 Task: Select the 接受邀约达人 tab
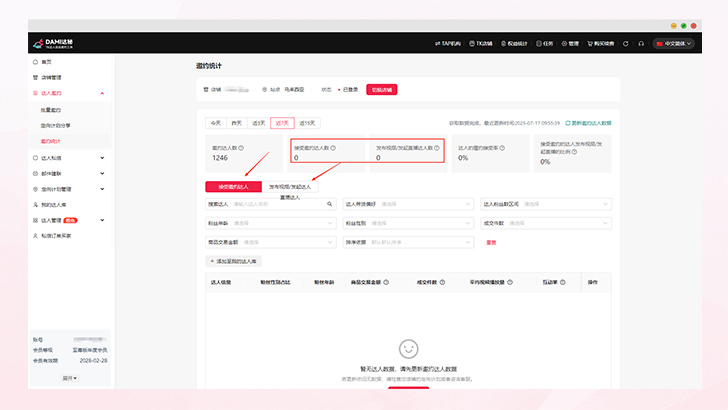tap(234, 187)
